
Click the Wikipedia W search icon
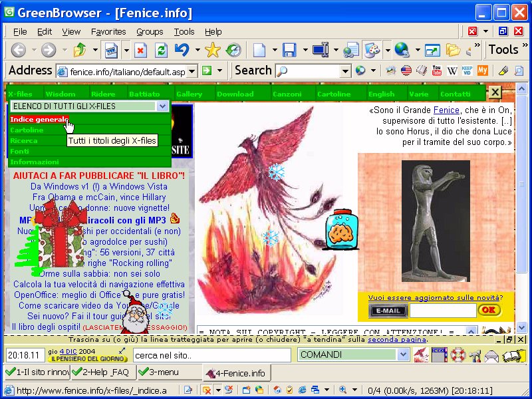(452, 70)
